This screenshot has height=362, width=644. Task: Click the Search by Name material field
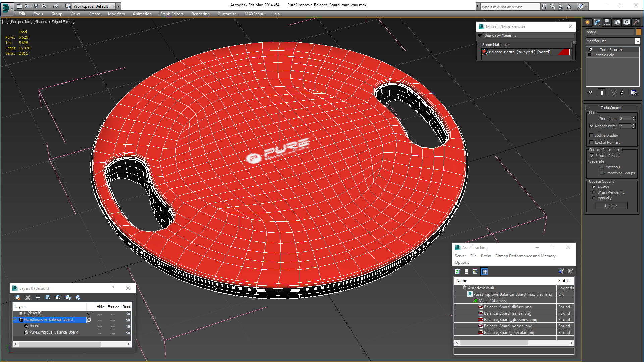point(529,35)
